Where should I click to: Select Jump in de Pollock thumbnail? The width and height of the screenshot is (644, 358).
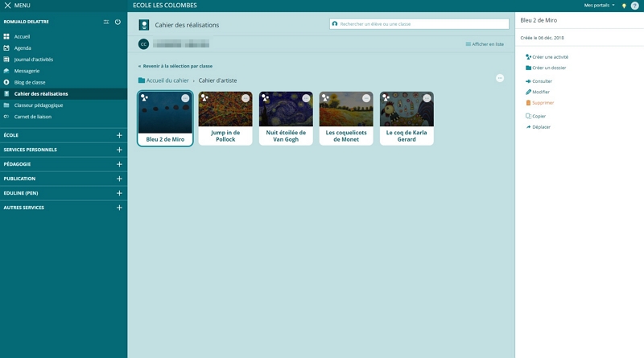pyautogui.click(x=225, y=109)
